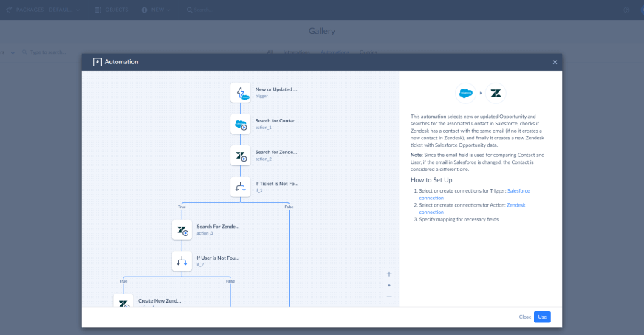The image size is (644, 335).
Task: Click the If User is Not Found branch icon
Action: [182, 261]
